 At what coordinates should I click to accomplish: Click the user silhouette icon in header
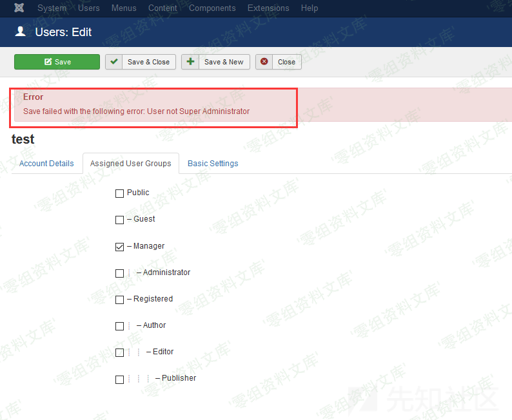tap(21, 32)
